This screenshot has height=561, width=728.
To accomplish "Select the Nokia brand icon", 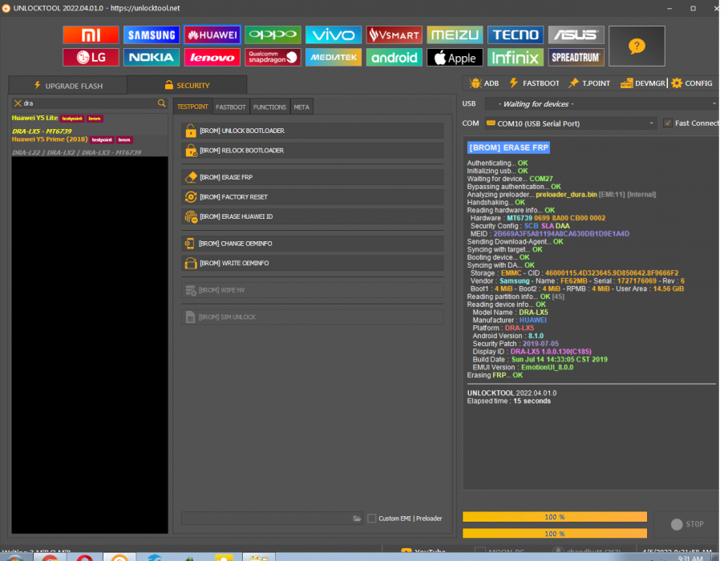I will point(152,58).
